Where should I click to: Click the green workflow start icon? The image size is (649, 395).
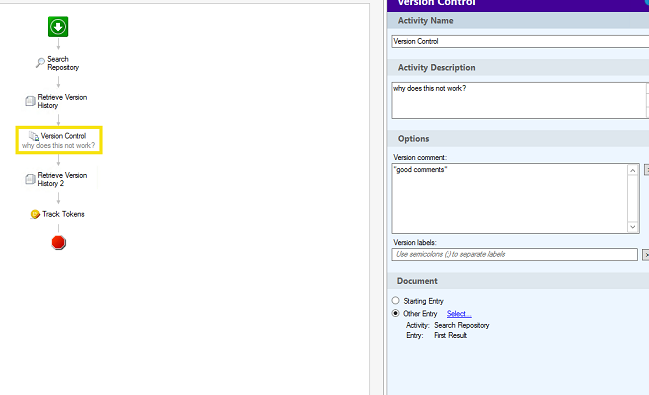58,27
